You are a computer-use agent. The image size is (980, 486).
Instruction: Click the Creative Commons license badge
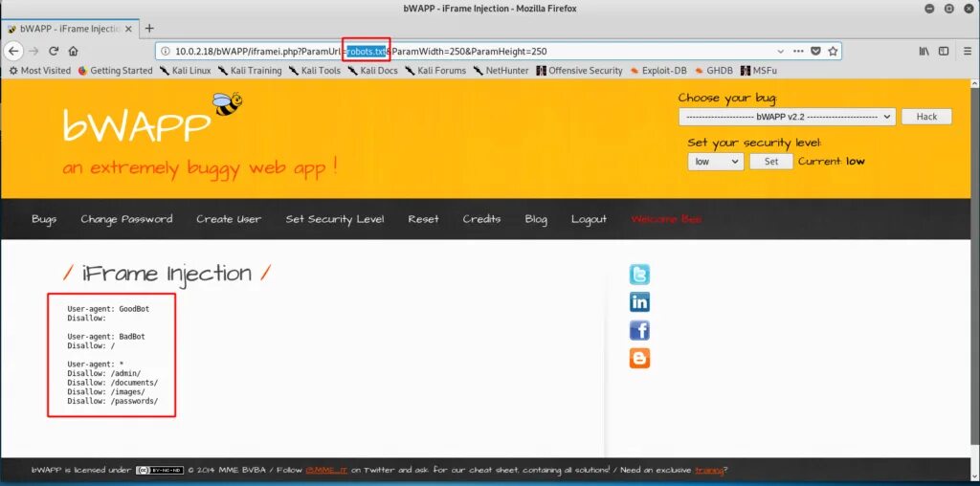point(160,470)
